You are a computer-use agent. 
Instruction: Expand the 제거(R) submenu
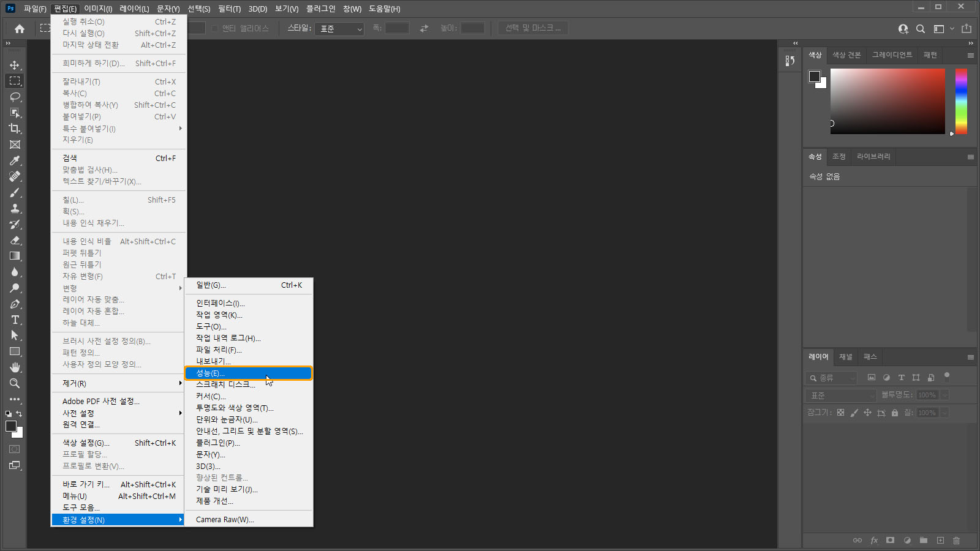coord(119,383)
